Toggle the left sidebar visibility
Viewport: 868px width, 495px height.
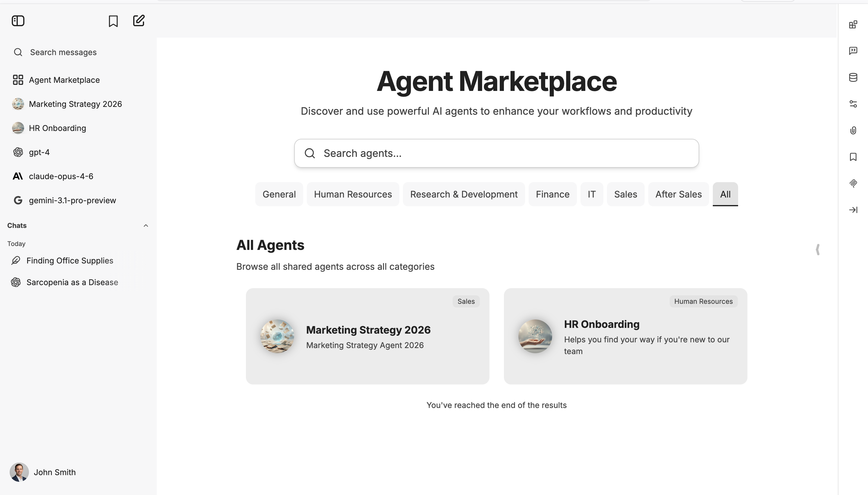point(18,21)
